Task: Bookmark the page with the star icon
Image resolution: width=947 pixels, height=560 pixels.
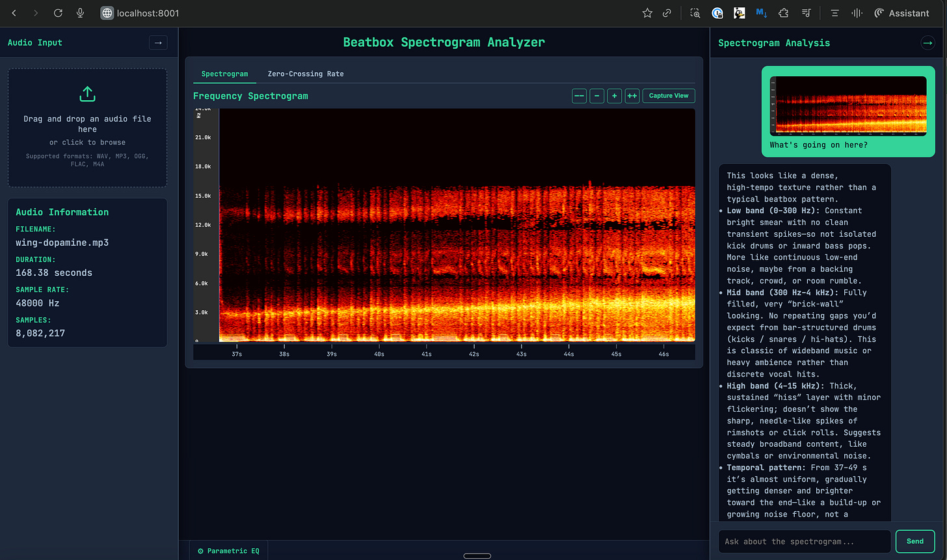Action: [x=647, y=13]
